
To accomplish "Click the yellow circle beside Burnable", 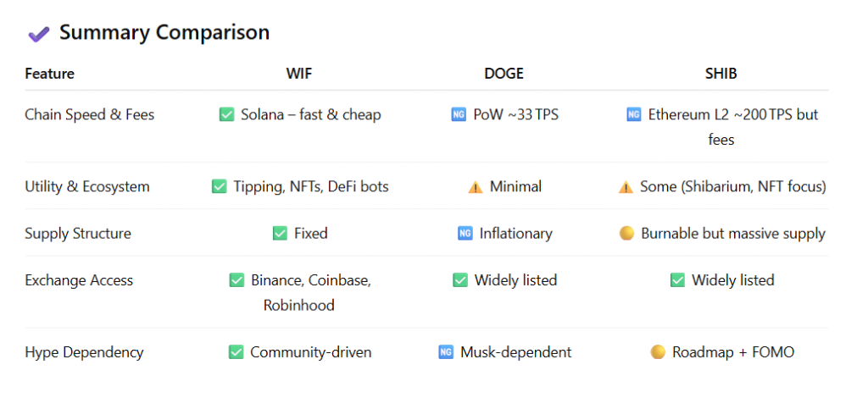I will point(626,233).
